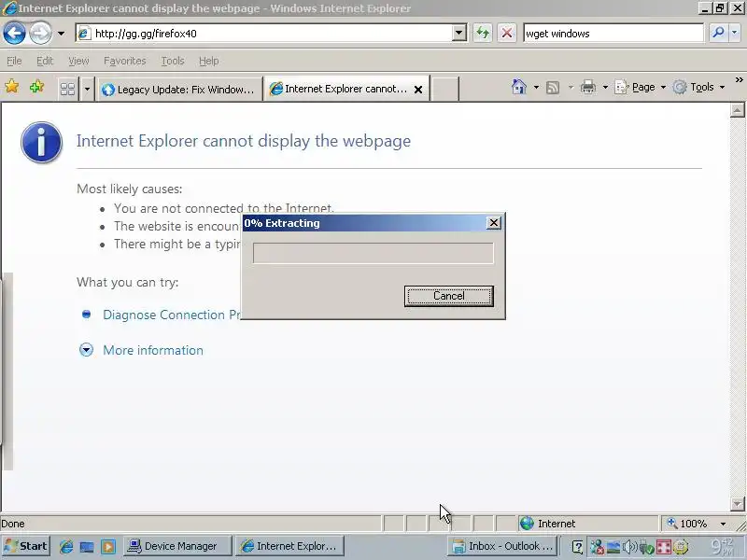The height and width of the screenshot is (560, 747).
Task: Open the View menu
Action: [78, 61]
